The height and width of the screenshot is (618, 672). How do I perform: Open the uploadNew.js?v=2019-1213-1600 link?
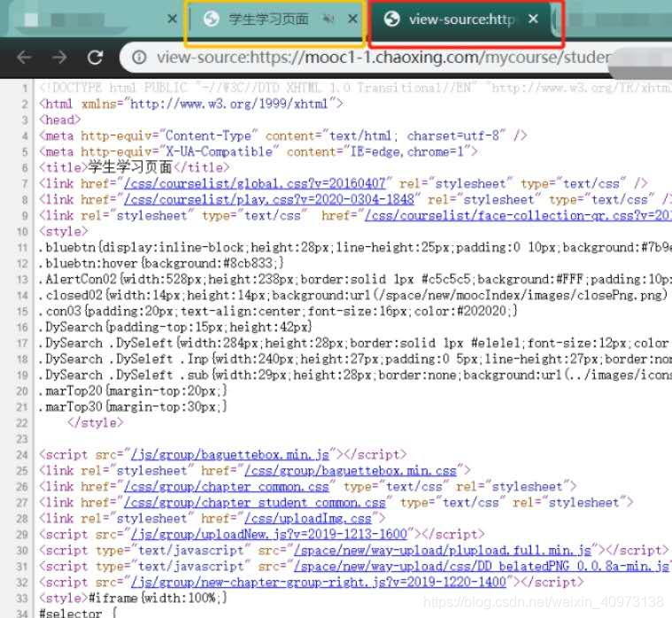pos(269,535)
